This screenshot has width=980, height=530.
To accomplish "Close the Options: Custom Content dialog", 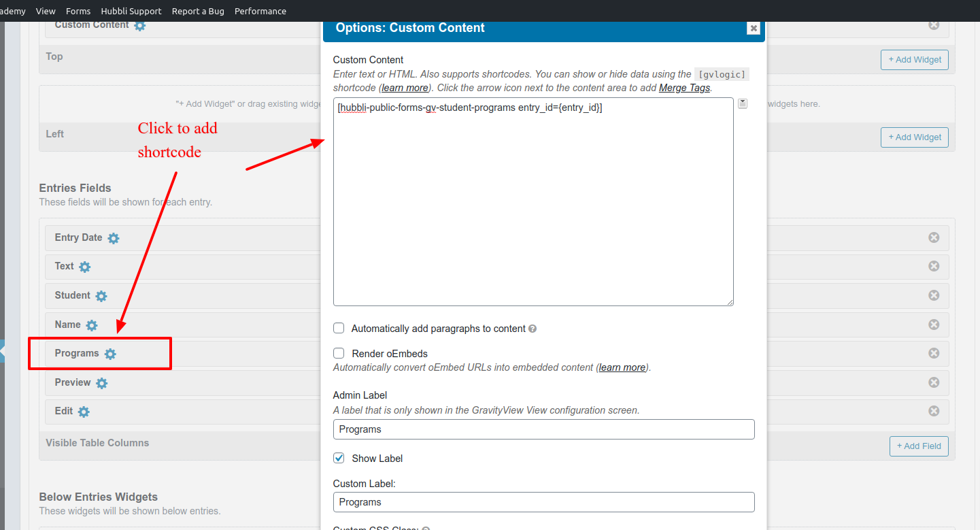I will (753, 28).
